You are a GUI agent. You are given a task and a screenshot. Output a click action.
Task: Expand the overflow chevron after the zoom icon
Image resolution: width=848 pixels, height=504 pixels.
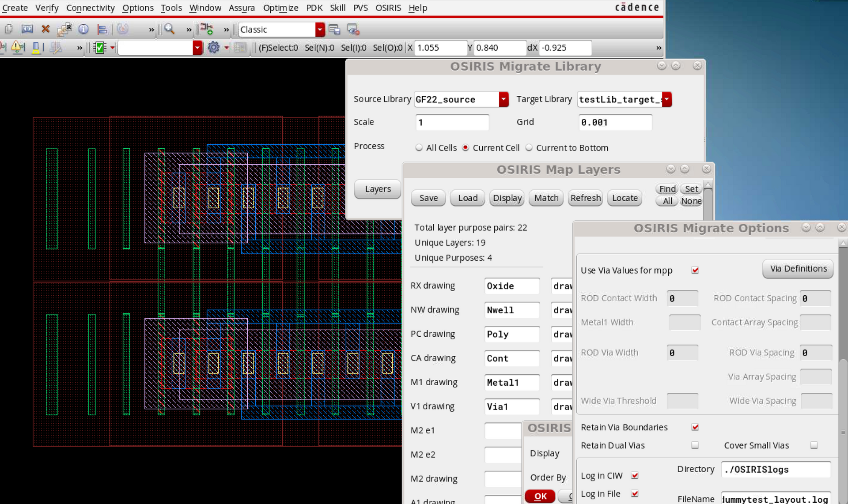(189, 30)
